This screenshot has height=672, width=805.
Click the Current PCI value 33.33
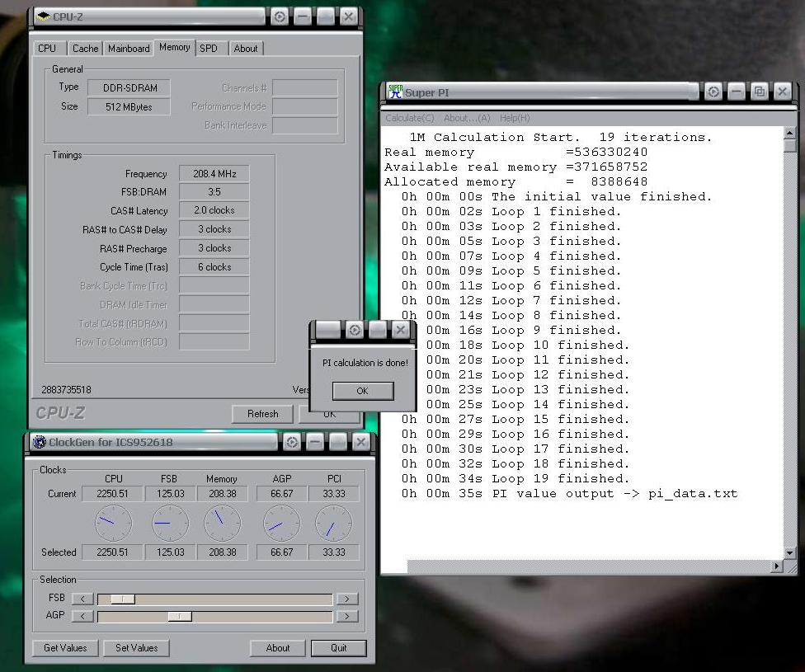click(334, 493)
